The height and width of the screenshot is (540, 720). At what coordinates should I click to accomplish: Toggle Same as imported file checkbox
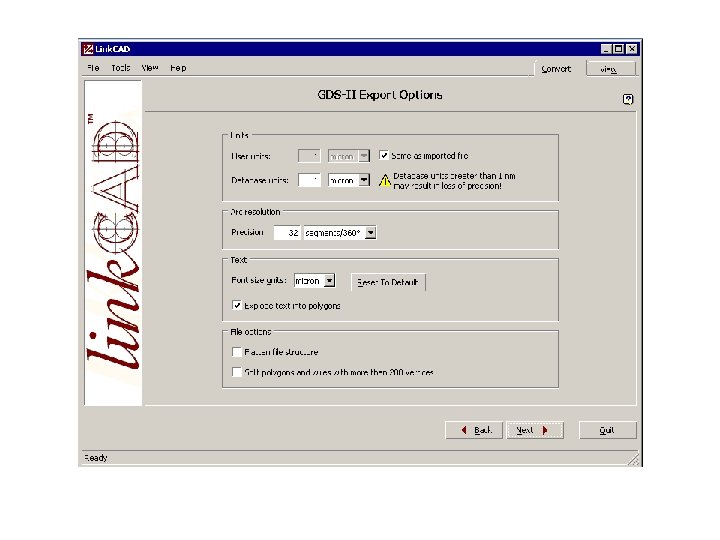point(384,156)
